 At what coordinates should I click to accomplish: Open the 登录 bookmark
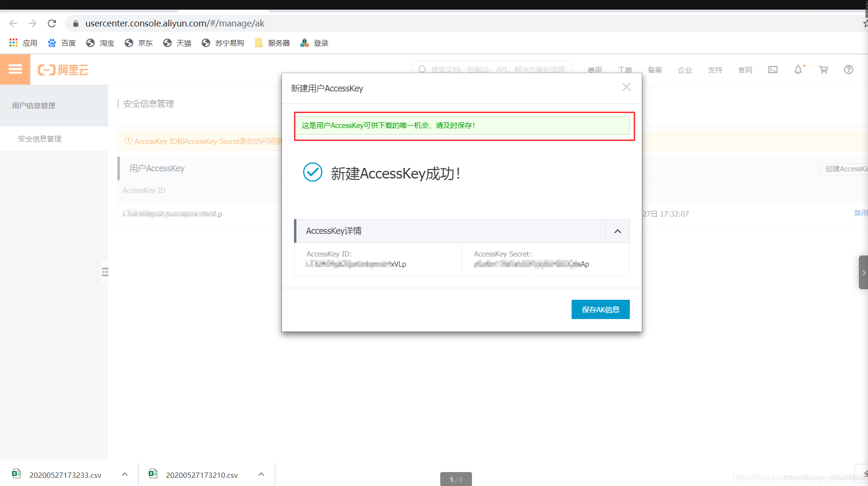click(x=314, y=43)
